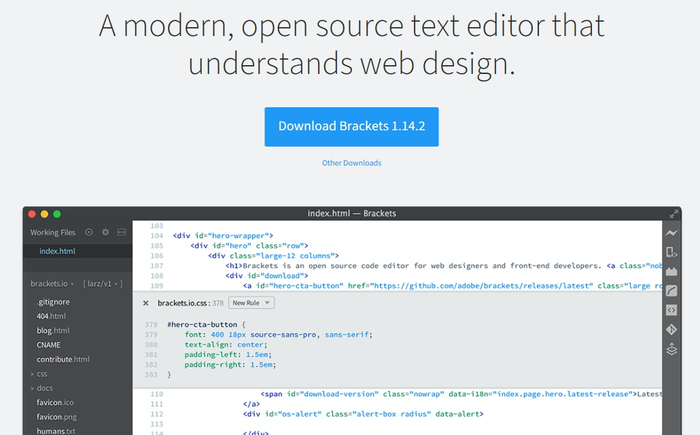Close the brackets.io.css inline editor
Viewport: 700px width, 435px height.
coord(146,302)
